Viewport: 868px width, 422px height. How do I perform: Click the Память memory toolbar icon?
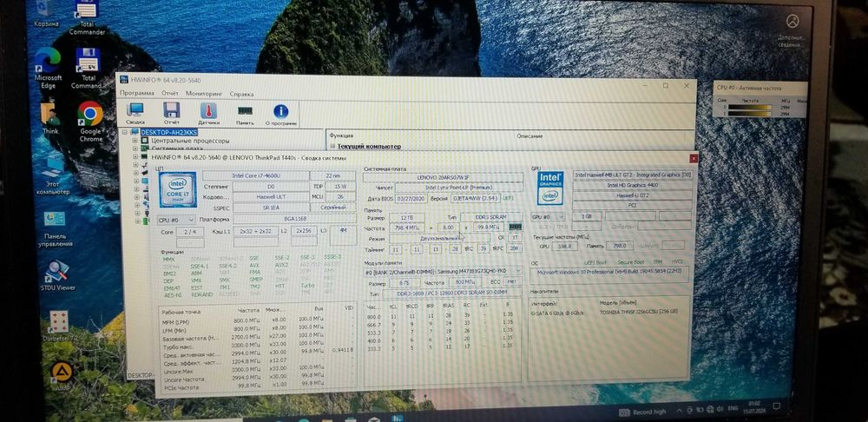coord(246,114)
